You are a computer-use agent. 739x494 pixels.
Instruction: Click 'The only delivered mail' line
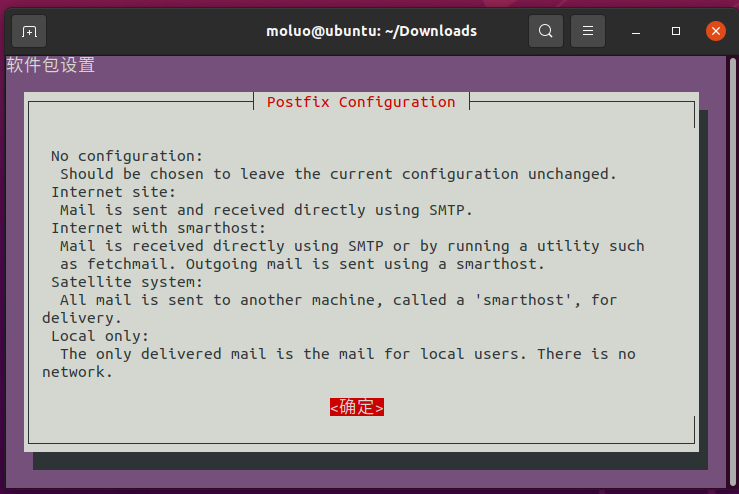348,354
